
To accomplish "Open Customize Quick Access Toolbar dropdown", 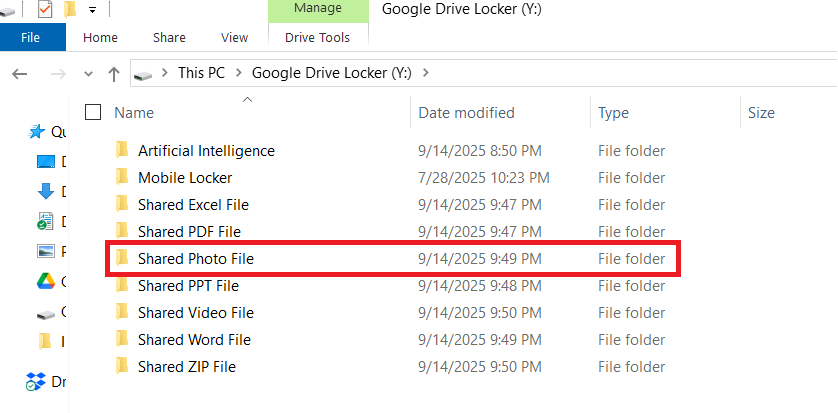I will point(92,10).
